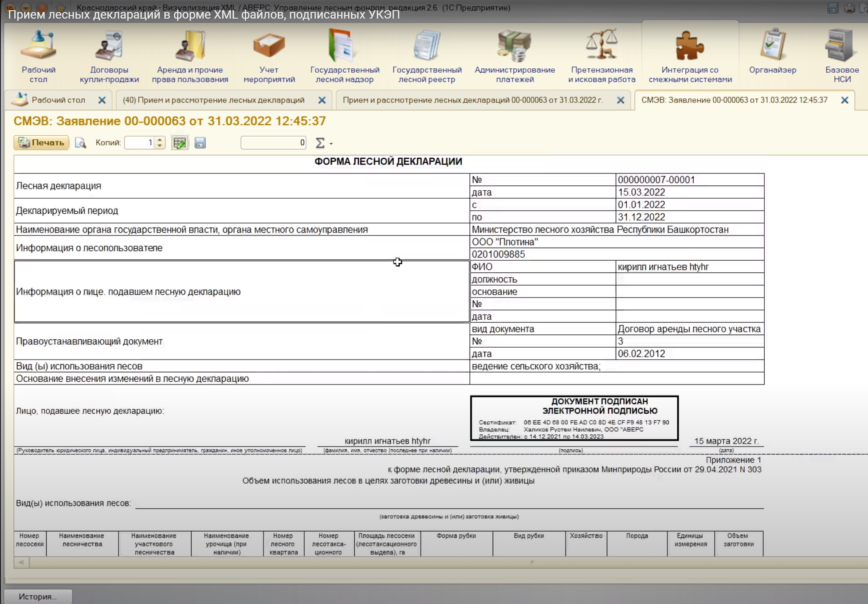Click the print preview magnifier icon
Viewport: 868px width, 604px height.
pos(80,143)
